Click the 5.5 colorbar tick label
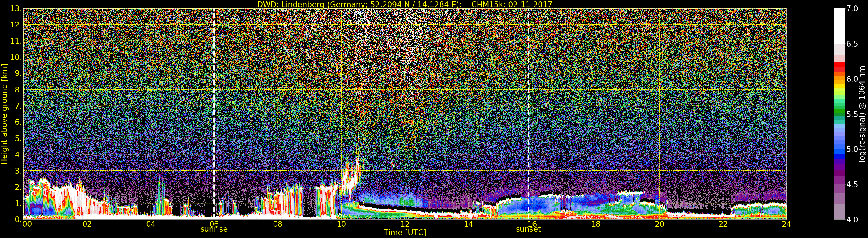Viewport: 868px width, 238px height. (x=852, y=114)
